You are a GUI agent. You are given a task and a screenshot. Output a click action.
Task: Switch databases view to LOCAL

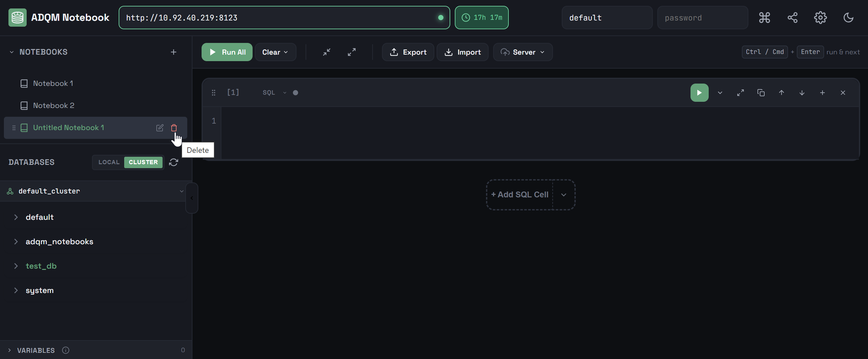(109, 162)
